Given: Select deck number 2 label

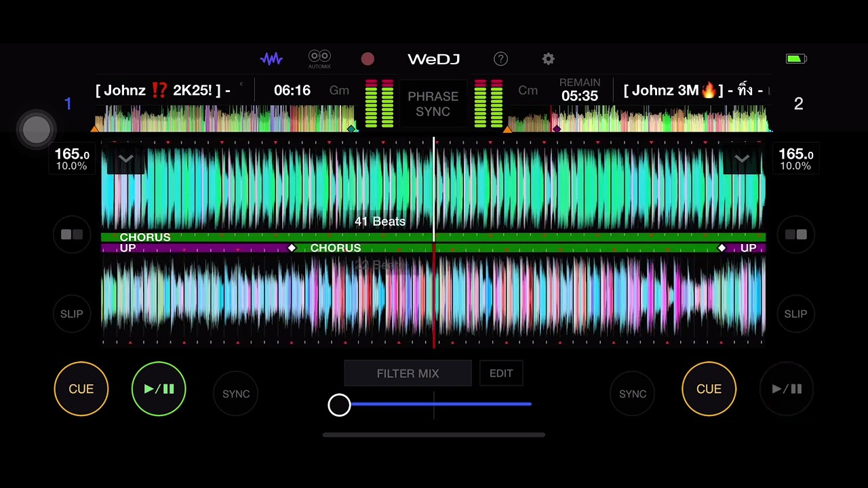Looking at the screenshot, I should (x=798, y=104).
